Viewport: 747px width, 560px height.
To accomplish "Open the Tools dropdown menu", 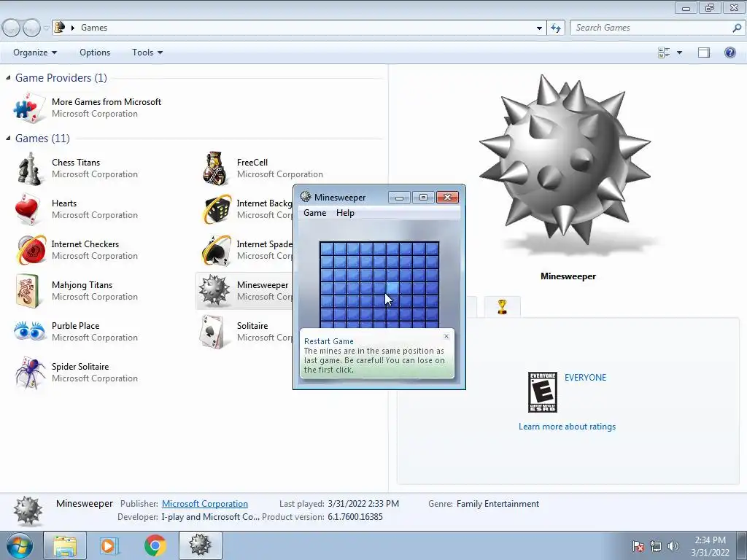I will 147,52.
